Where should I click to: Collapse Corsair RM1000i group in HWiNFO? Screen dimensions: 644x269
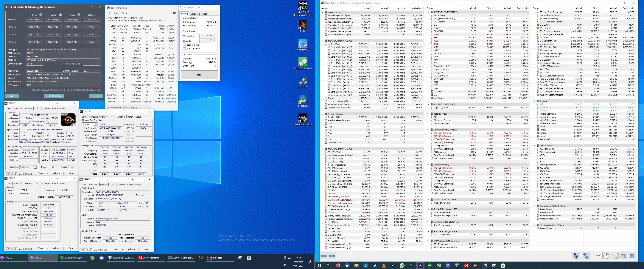coord(534,145)
